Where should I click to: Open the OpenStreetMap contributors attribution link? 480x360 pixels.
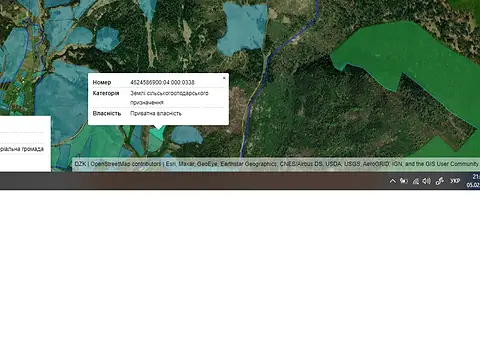[126, 164]
